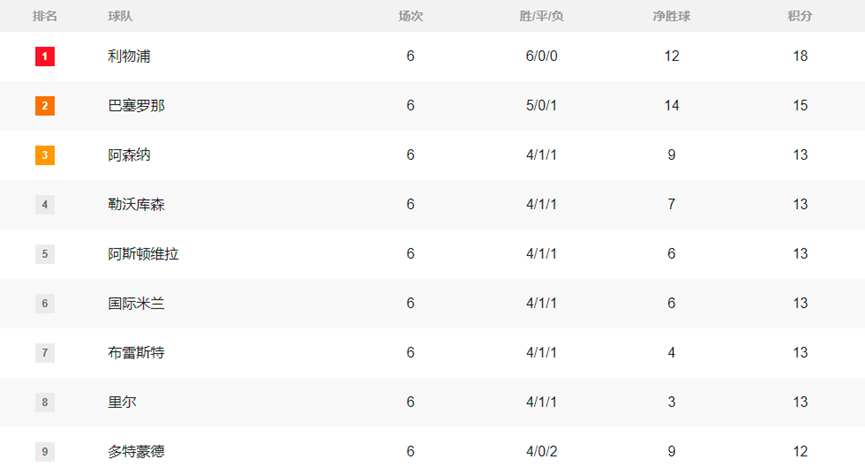Click the gray rank 9 badge

pyautogui.click(x=45, y=451)
